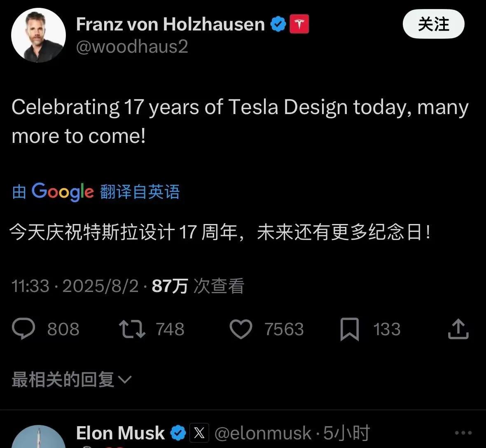Bookmark the post with bookmark icon
The height and width of the screenshot is (448, 486).
click(x=350, y=329)
